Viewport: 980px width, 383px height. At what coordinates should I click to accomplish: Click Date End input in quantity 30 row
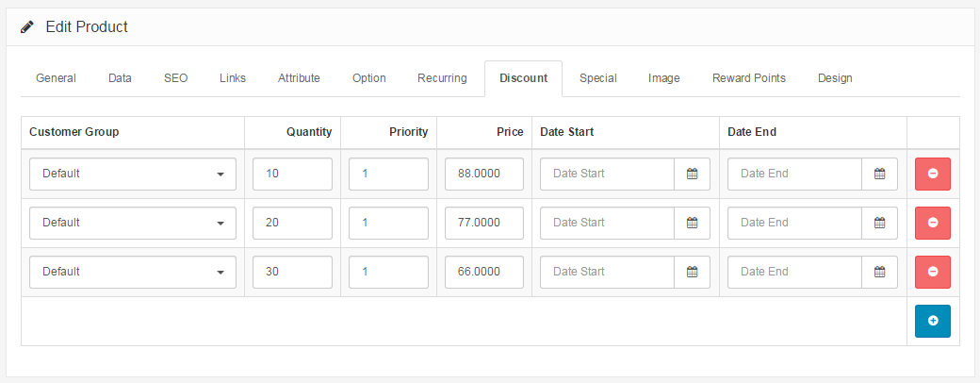794,272
